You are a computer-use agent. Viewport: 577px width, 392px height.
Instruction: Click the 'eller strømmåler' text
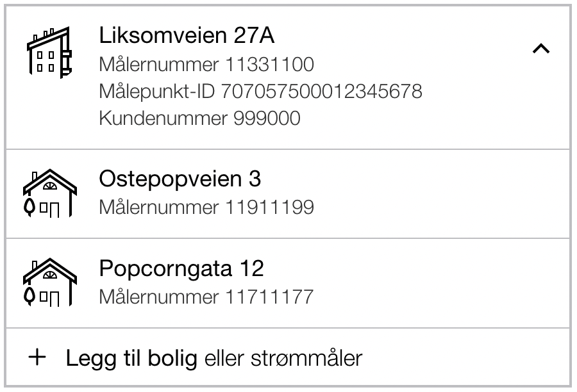pyautogui.click(x=283, y=358)
